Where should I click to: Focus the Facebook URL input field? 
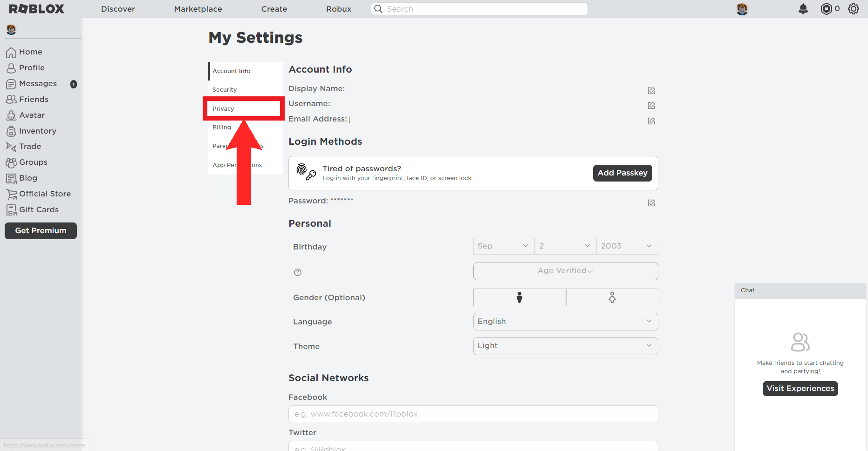point(473,414)
